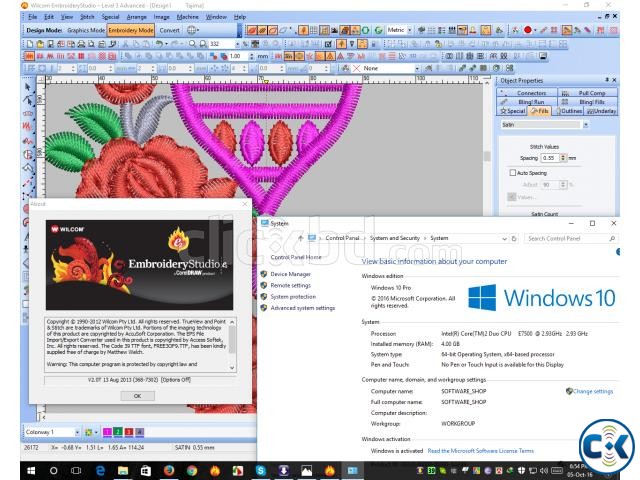
Task: Click the Save design icon
Action: point(50,44)
